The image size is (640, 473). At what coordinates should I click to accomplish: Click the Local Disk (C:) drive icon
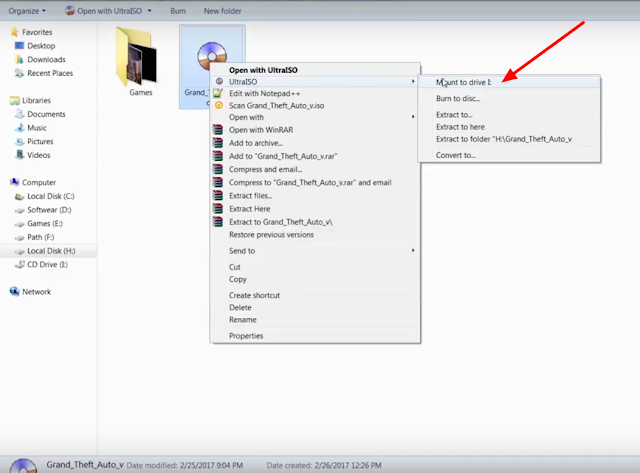pos(19,196)
